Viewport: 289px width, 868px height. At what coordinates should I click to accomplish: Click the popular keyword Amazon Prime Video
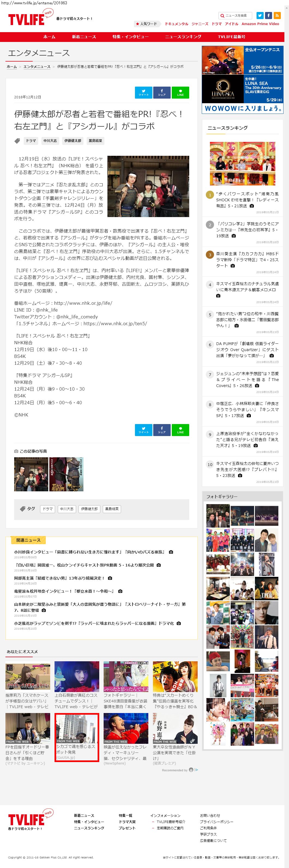tap(260, 24)
